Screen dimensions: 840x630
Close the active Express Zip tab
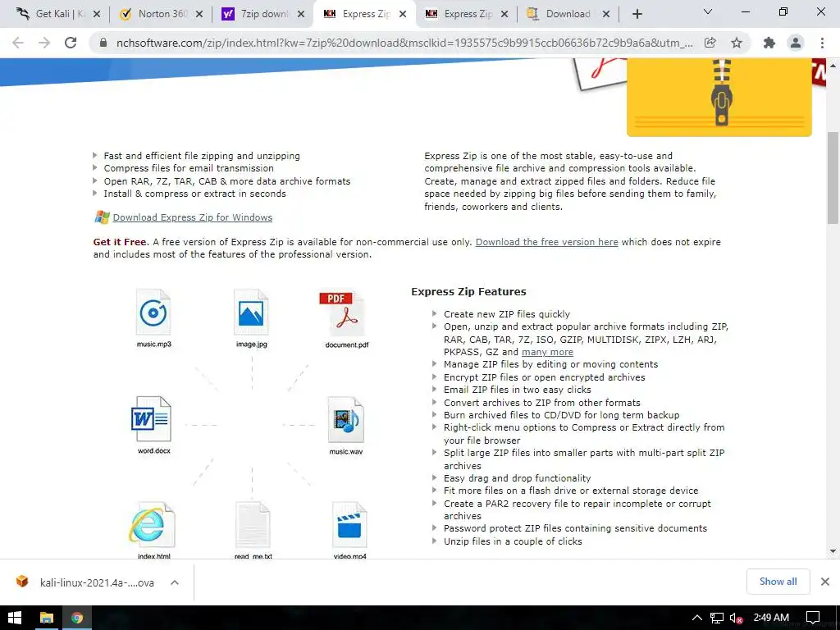coord(404,15)
